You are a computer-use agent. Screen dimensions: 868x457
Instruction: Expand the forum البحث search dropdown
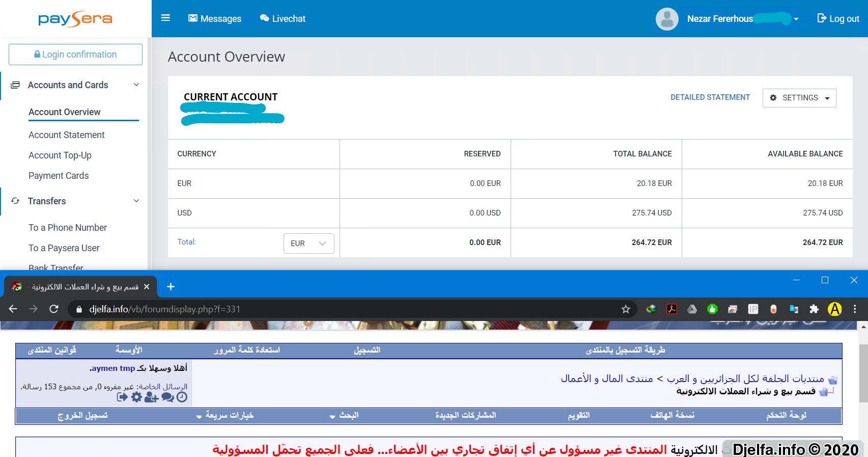point(345,416)
